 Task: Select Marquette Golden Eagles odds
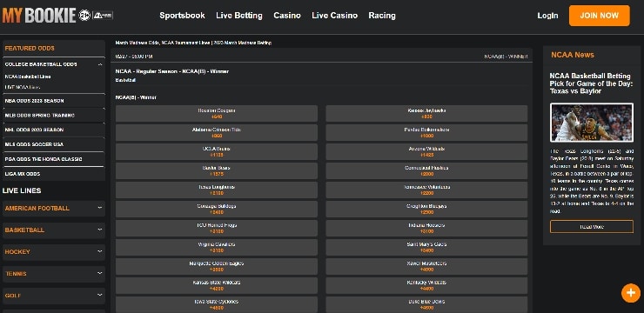pos(217,267)
